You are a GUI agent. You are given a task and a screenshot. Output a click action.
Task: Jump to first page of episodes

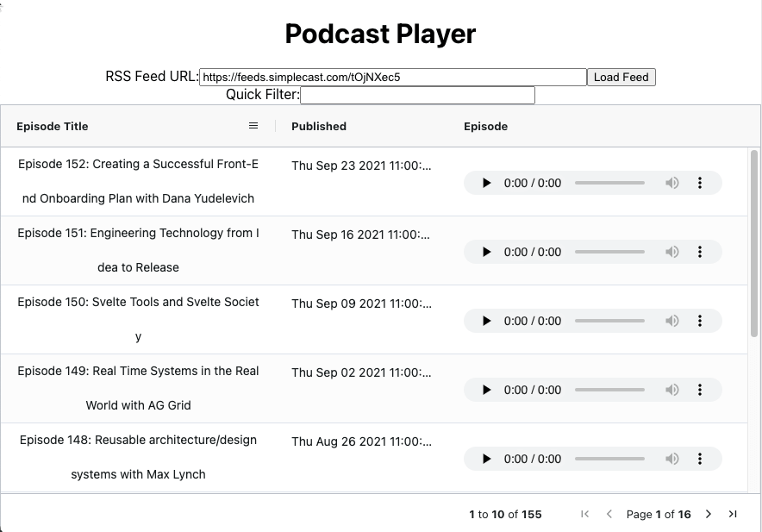pos(584,514)
